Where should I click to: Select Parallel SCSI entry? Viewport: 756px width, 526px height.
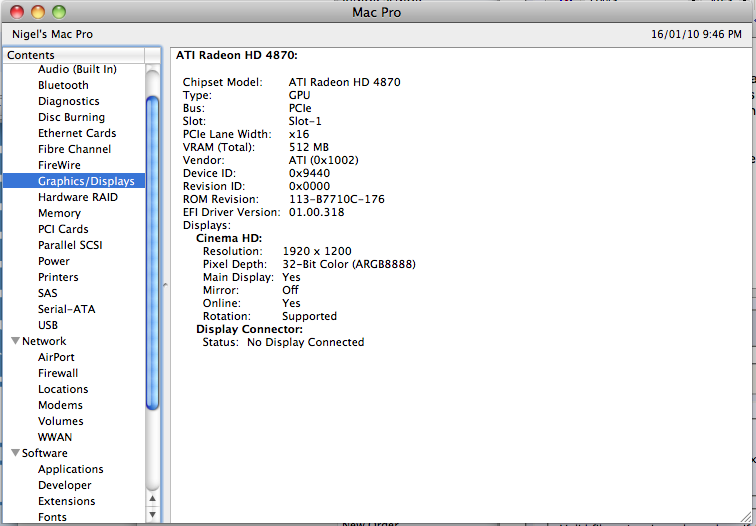pos(70,244)
